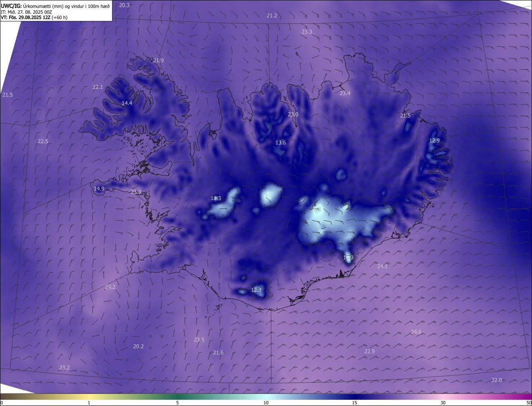Click the color scale tick label 10
The height and width of the screenshot is (406, 532).
pos(266,403)
